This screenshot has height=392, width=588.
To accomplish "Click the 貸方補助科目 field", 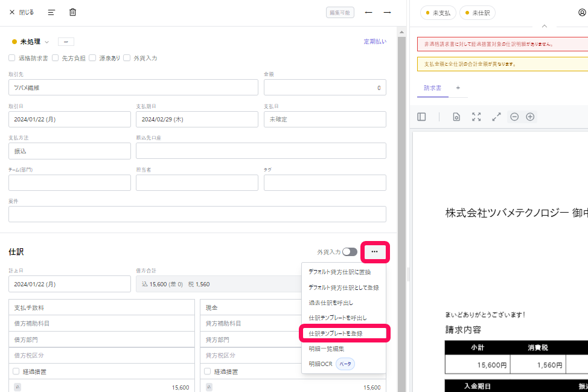I will click(251, 323).
